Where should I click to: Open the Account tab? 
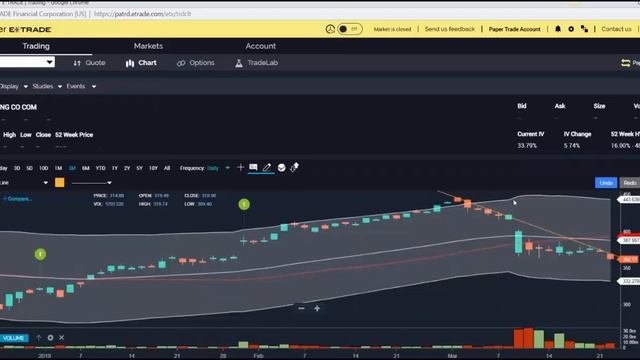260,46
